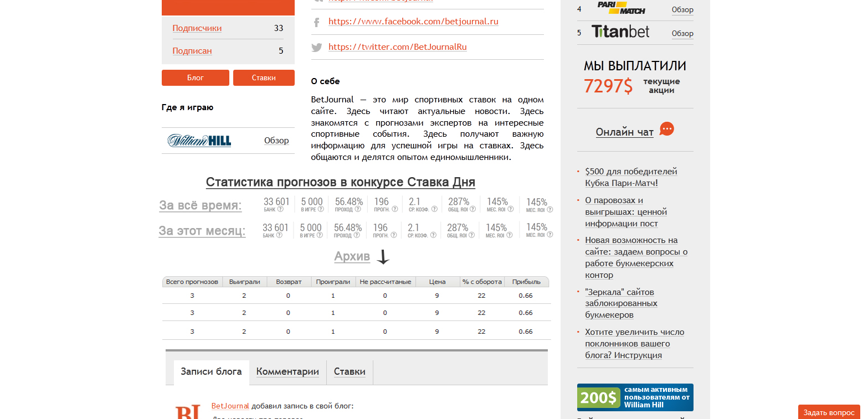Open Обзор link beside William Hill

pyautogui.click(x=276, y=141)
